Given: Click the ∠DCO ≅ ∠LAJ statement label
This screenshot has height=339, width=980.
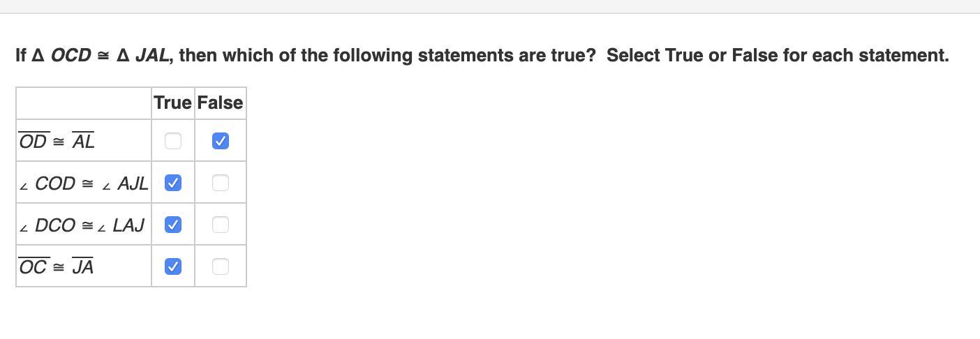Looking at the screenshot, I should [82, 225].
